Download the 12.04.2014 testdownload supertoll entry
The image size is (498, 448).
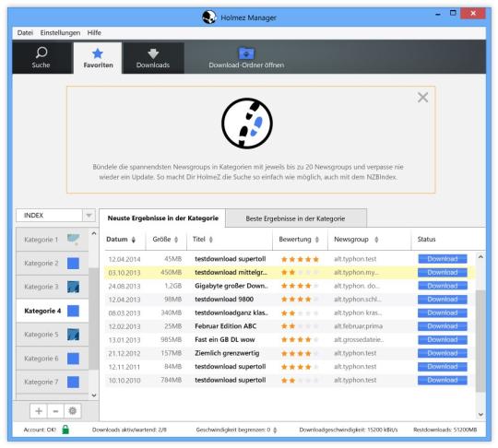[443, 259]
